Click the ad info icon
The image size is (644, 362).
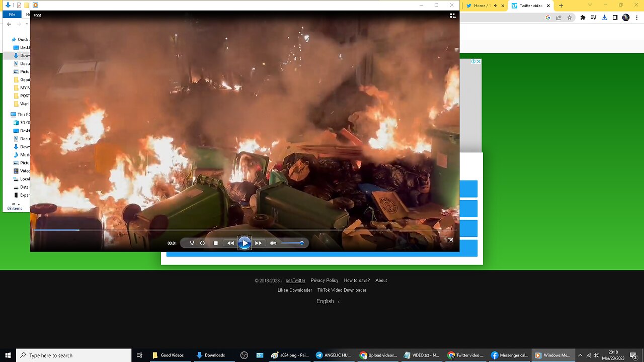pyautogui.click(x=473, y=61)
